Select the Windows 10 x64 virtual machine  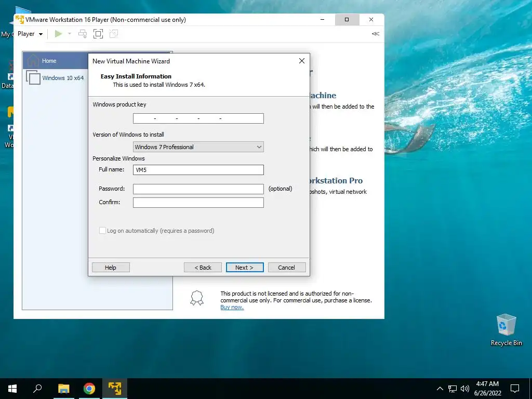[x=63, y=78]
